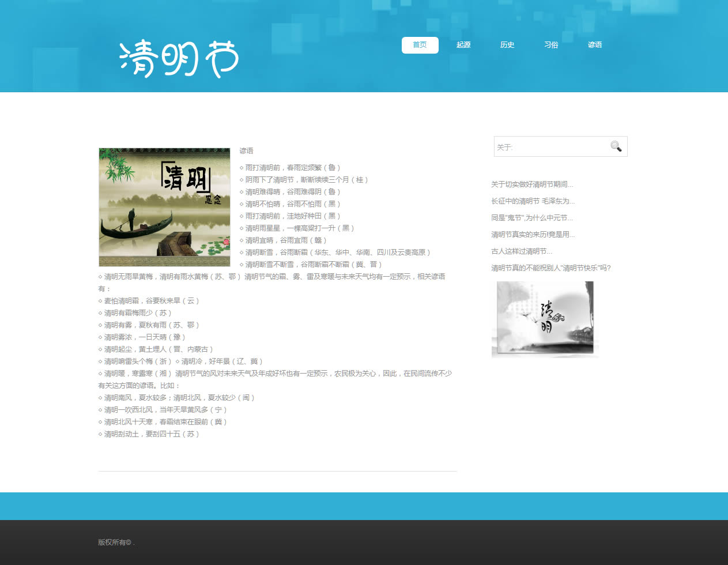Click the ink-wash 清明 sidebar thumbnail

click(545, 319)
